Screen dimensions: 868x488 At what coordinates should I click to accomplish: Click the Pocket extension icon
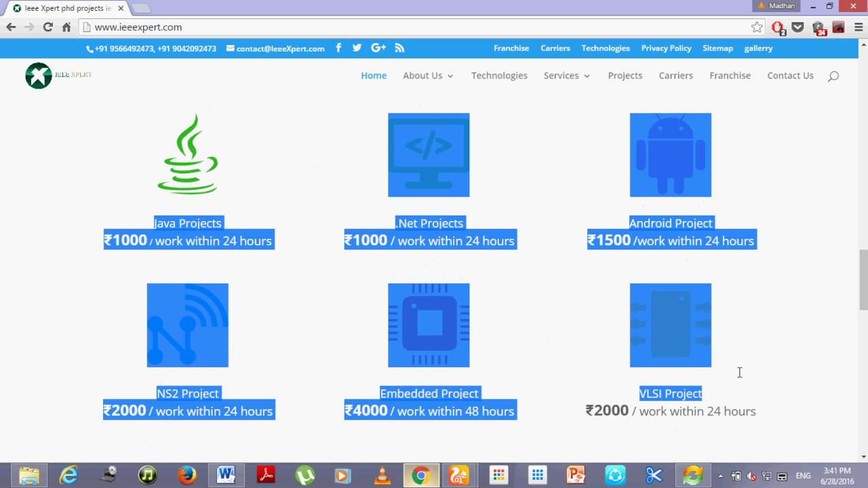point(798,27)
